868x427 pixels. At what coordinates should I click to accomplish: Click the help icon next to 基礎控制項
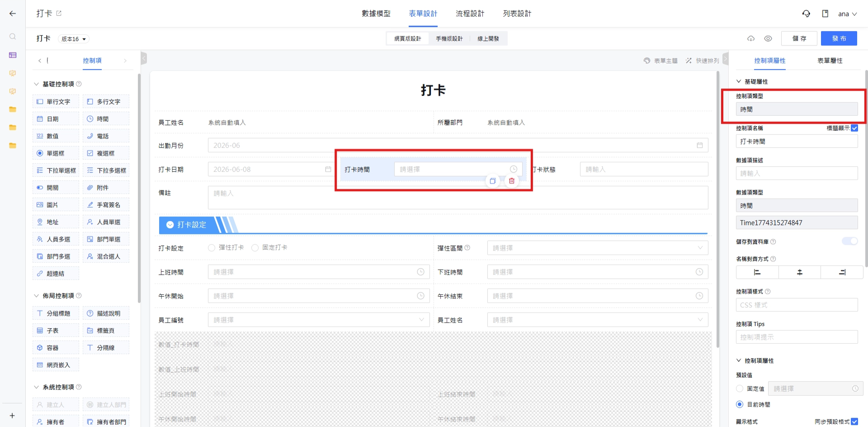pos(79,84)
